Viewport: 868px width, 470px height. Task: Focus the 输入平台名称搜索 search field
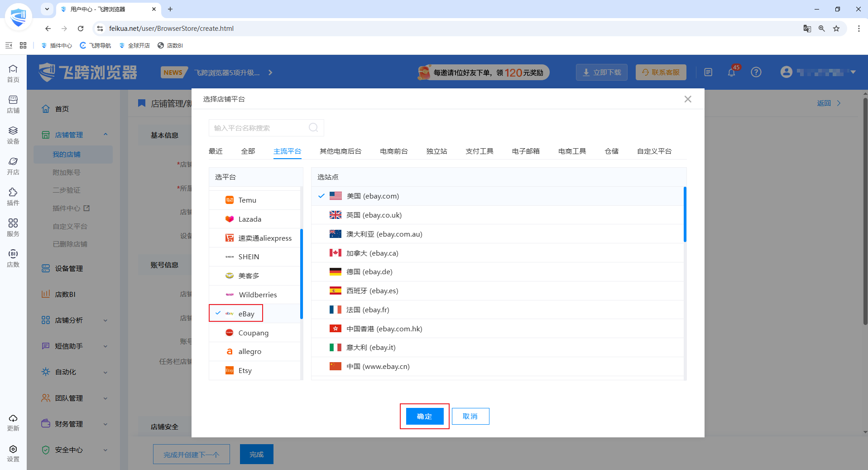coord(266,128)
